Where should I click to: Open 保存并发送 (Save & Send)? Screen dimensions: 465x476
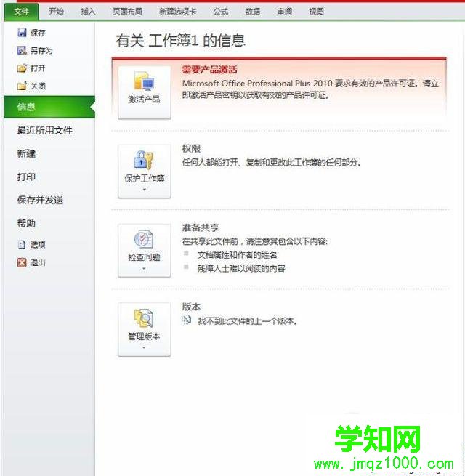(x=40, y=200)
